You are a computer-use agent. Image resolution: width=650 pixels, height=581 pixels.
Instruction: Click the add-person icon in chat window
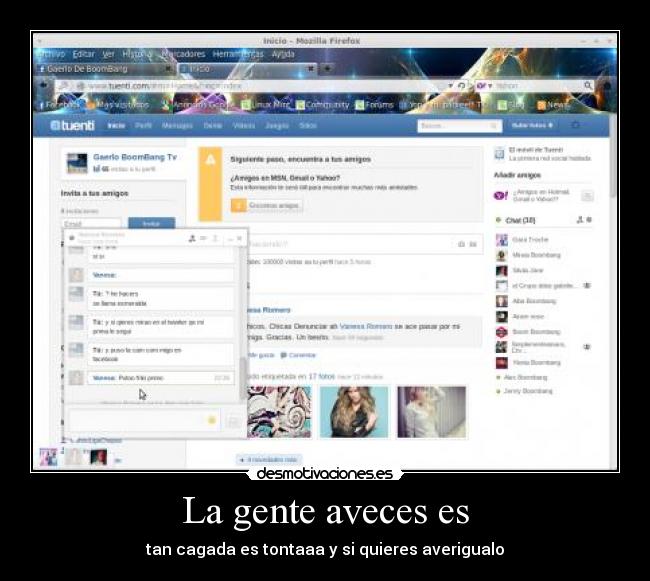(192, 238)
